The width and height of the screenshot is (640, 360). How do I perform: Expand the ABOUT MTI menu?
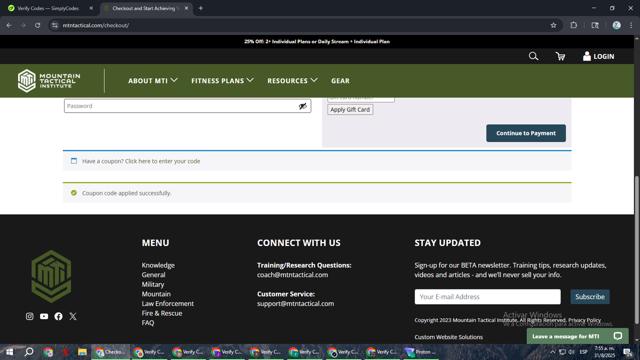pos(153,81)
